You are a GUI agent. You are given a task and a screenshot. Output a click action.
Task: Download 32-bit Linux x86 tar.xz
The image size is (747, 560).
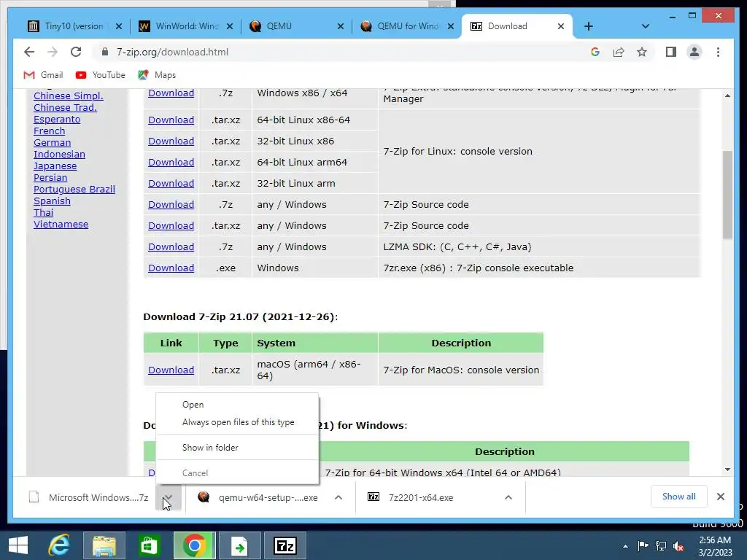(x=171, y=141)
